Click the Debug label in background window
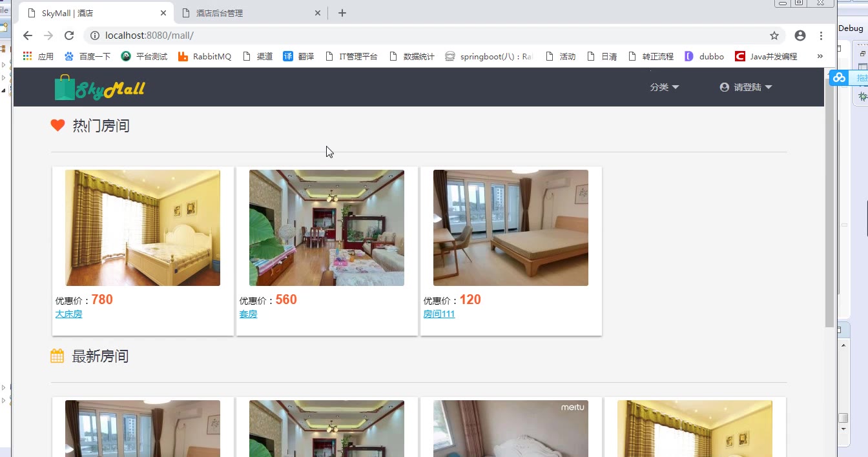 851,28
